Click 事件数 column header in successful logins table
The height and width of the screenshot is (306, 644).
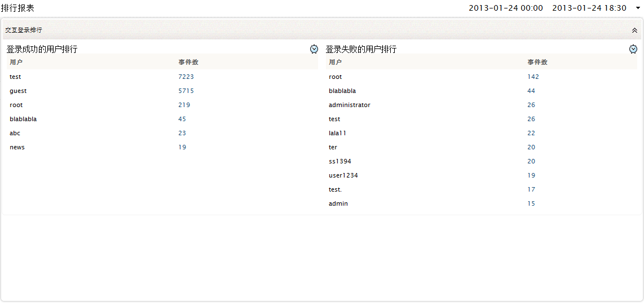coord(188,63)
